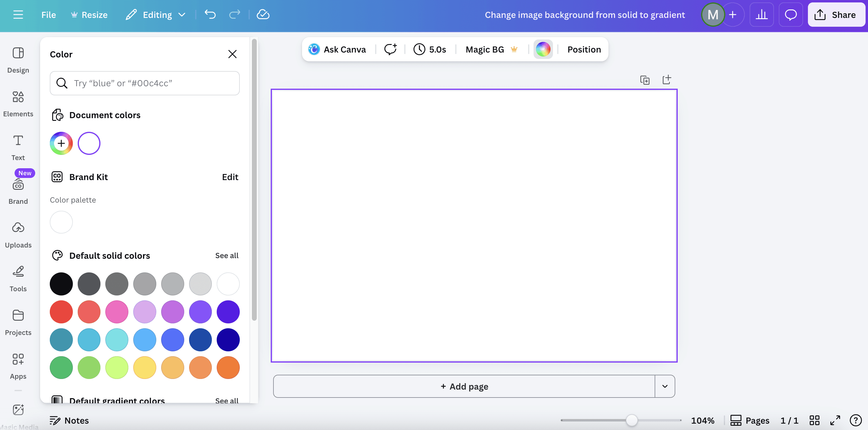This screenshot has height=430, width=868.
Task: Open the comments speech bubble icon
Action: click(791, 15)
